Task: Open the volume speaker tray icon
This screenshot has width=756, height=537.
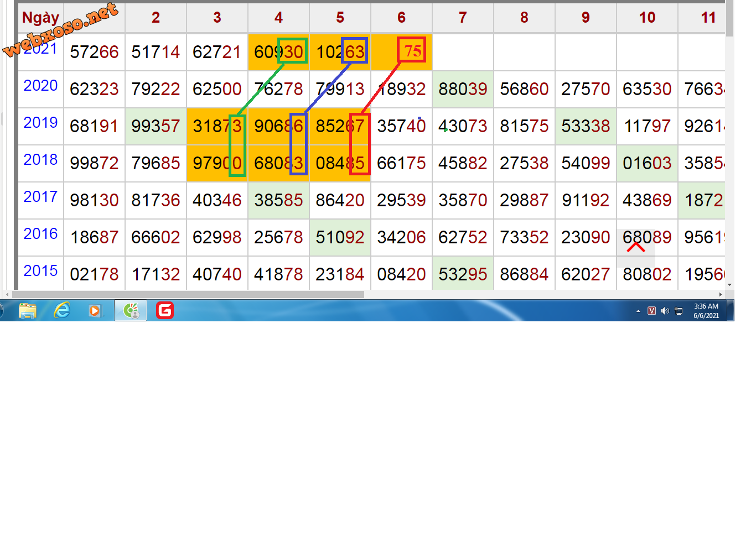Action: pyautogui.click(x=665, y=311)
